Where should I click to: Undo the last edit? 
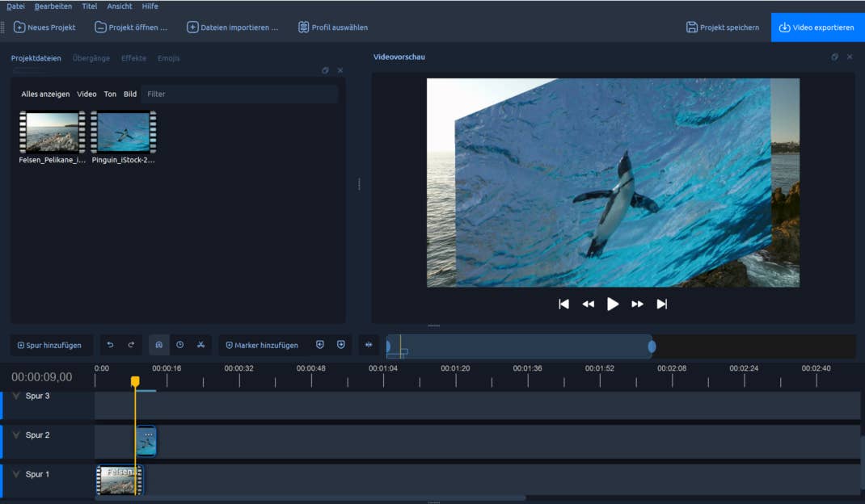point(111,344)
